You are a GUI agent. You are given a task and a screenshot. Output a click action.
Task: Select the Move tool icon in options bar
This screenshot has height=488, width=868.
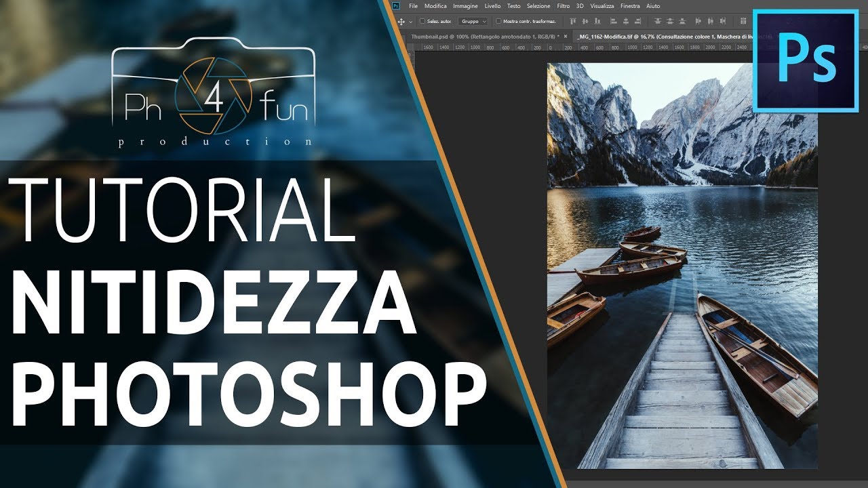tap(400, 21)
